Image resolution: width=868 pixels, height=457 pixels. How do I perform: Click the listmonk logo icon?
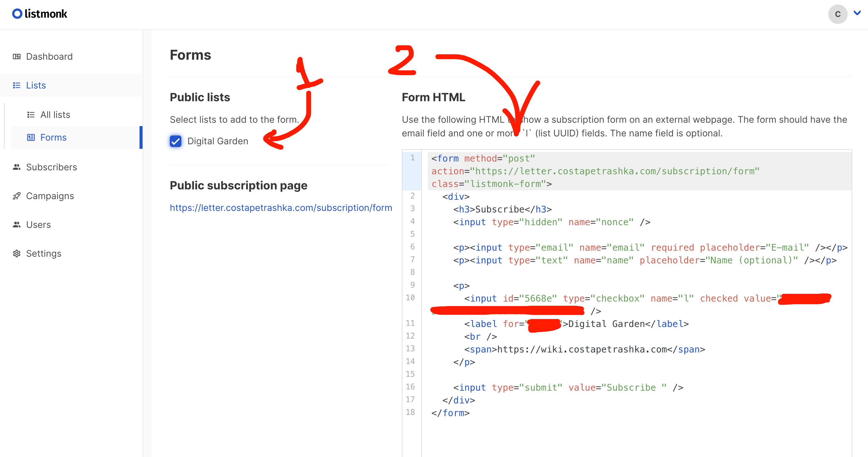click(17, 14)
